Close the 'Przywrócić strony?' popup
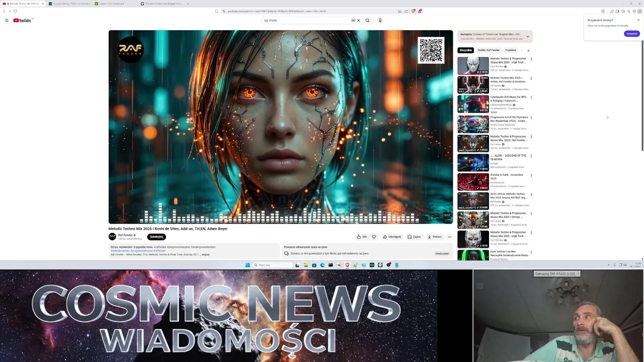This screenshot has width=644, height=362. pyautogui.click(x=638, y=20)
